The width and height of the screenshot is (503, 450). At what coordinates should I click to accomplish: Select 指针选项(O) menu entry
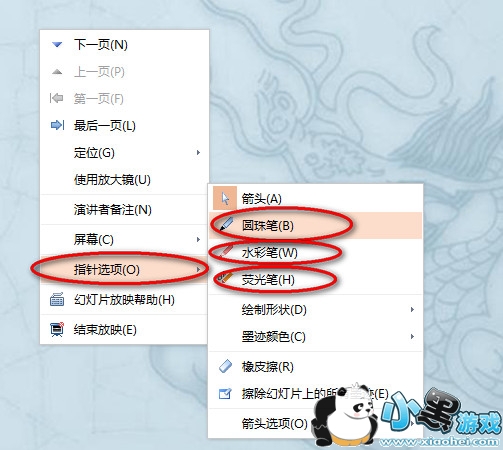[123, 269]
